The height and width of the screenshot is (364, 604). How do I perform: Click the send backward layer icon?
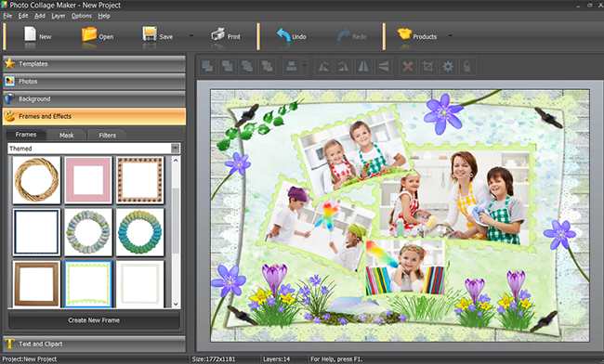pos(247,67)
